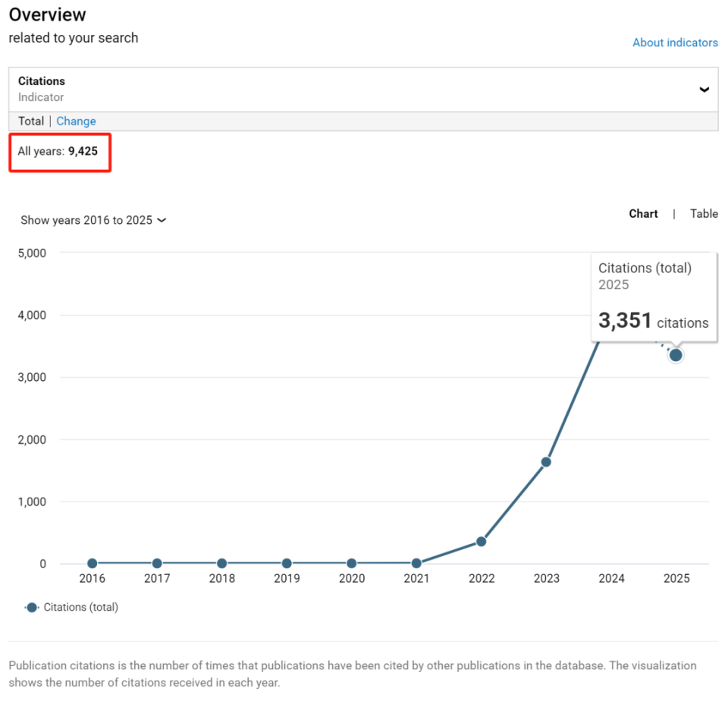Click the 2019 data point on chart
The width and height of the screenshot is (728, 701).
[x=287, y=564]
